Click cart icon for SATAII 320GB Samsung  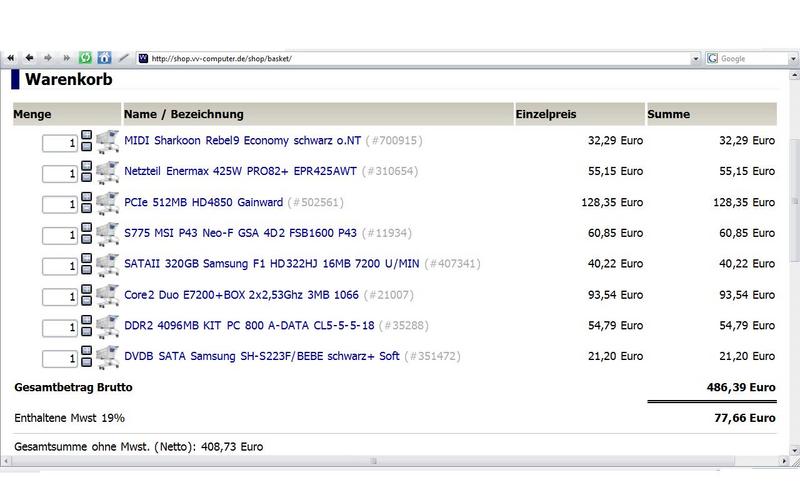[x=107, y=264]
